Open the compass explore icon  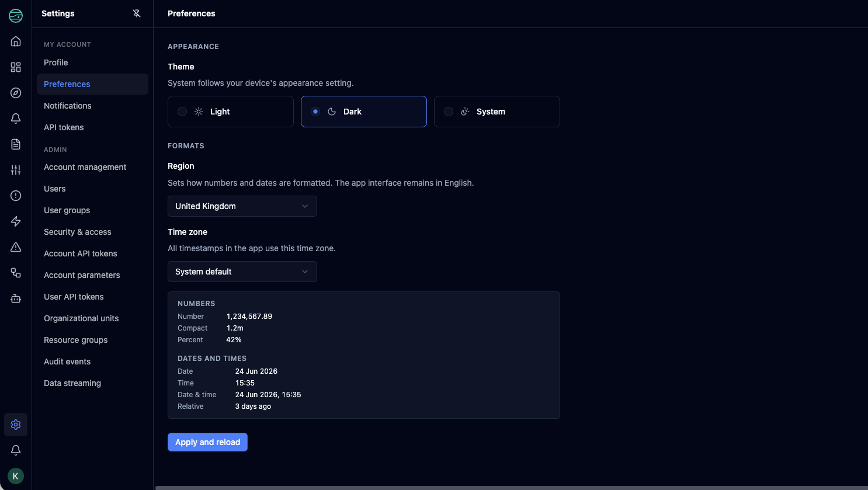coord(16,93)
